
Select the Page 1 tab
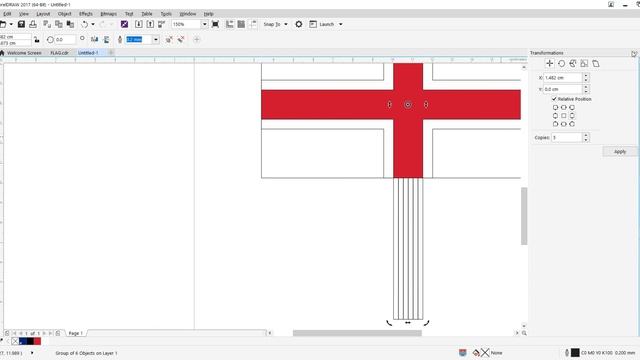click(x=75, y=333)
